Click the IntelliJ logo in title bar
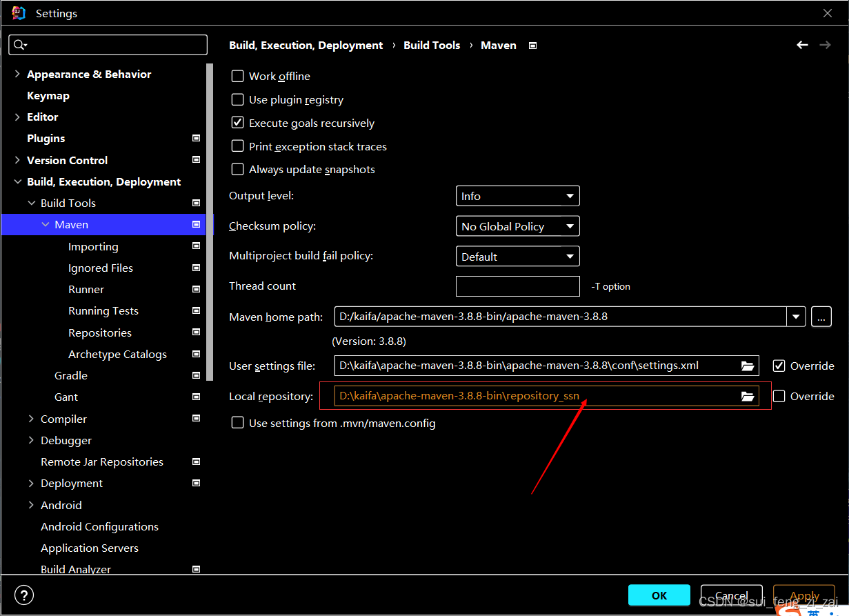The height and width of the screenshot is (616, 849). click(x=19, y=13)
